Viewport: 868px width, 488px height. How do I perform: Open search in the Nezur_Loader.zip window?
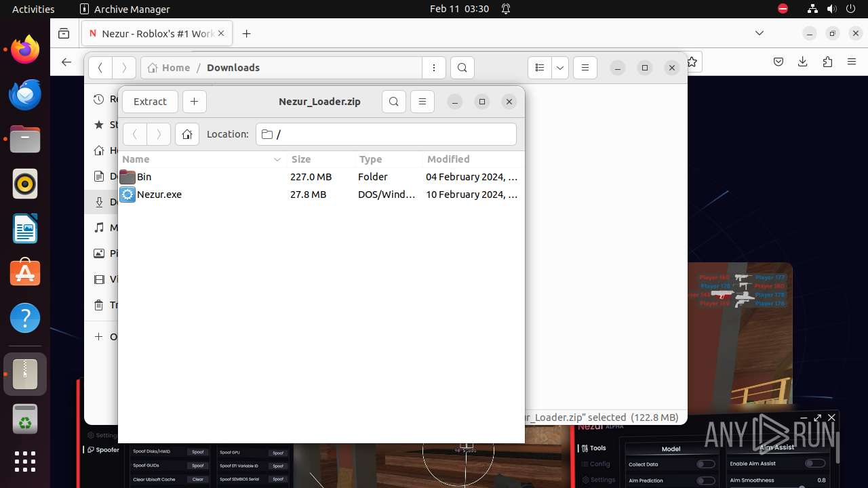pos(394,102)
